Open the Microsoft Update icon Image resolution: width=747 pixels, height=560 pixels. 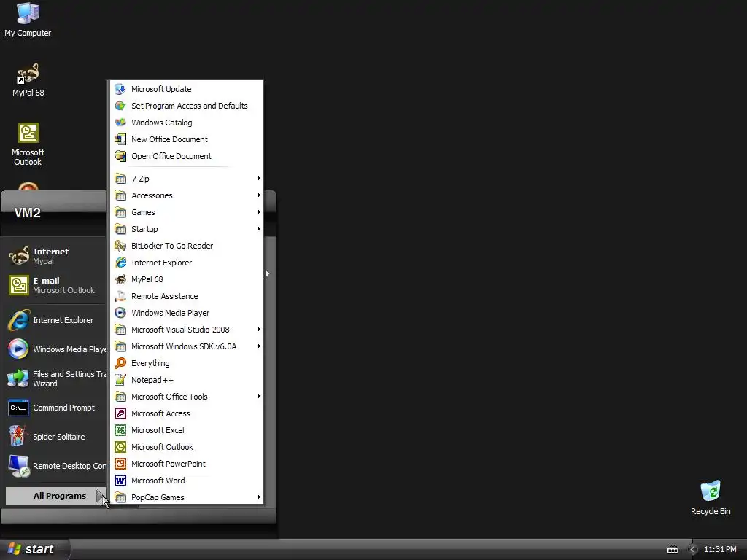[x=120, y=89]
